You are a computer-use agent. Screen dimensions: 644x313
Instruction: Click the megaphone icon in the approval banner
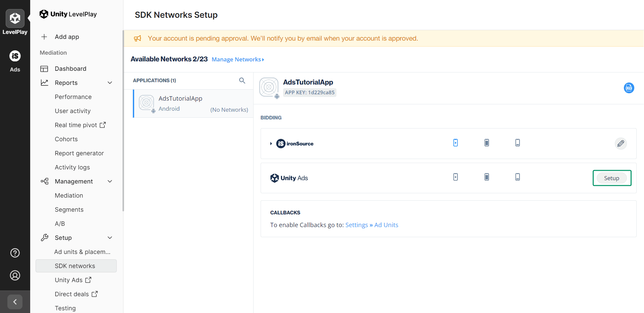click(x=138, y=39)
